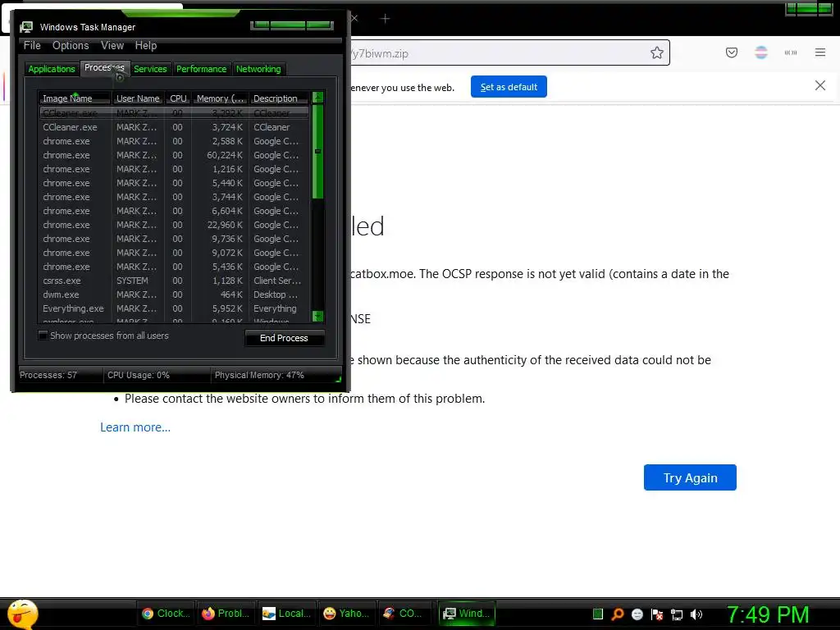Screen dimensions: 840x630
Task: Click the 7:49 PM taskbar clock
Action: coord(768,615)
